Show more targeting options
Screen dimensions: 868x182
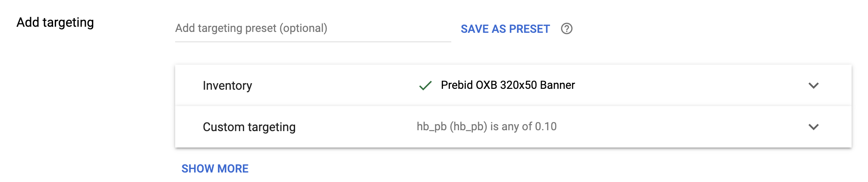coord(215,169)
